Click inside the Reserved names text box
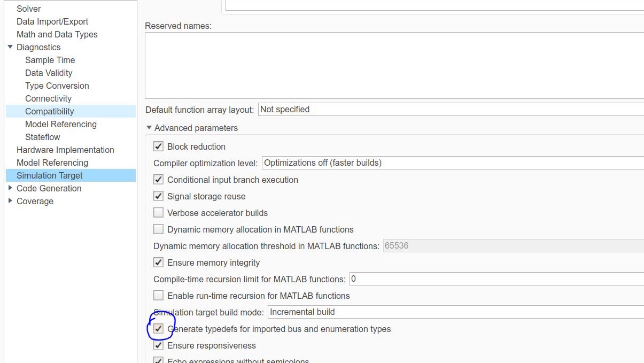 tap(394, 65)
